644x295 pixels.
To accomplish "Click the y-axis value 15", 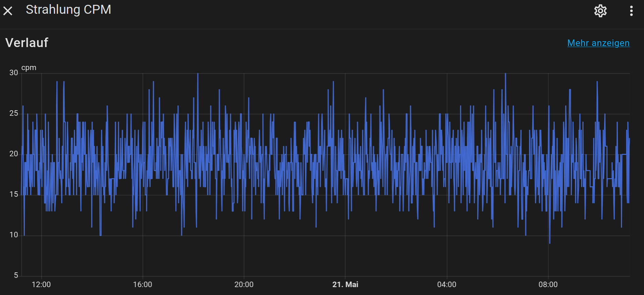I will pyautogui.click(x=14, y=194).
